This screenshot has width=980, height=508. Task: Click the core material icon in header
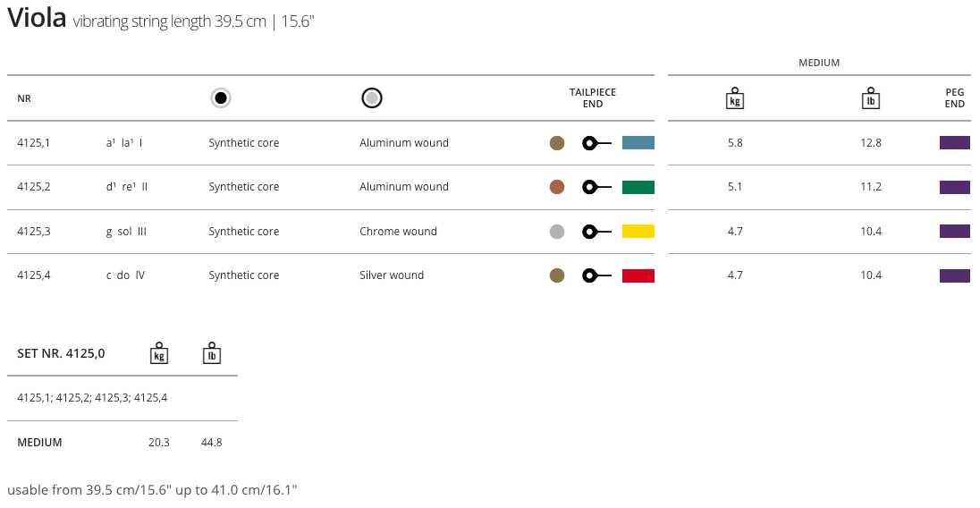[221, 98]
